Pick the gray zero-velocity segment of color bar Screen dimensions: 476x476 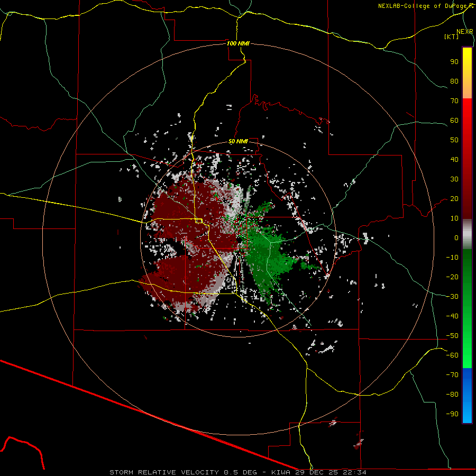(467, 235)
